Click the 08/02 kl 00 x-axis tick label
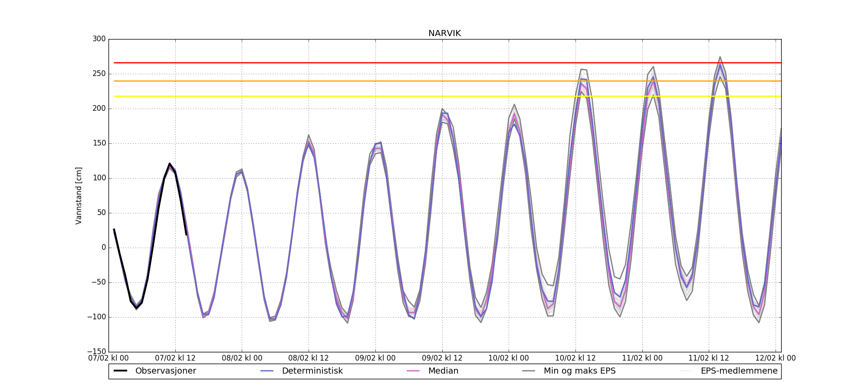The width and height of the screenshot is (868, 391). click(x=242, y=358)
